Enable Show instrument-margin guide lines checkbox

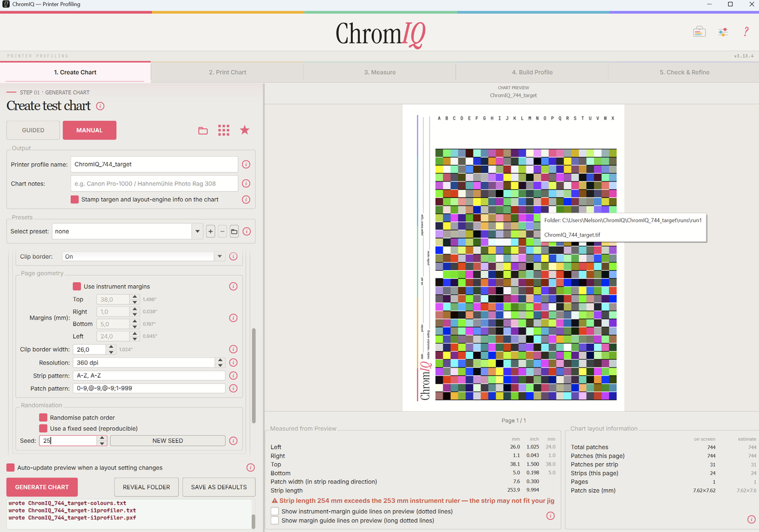pyautogui.click(x=275, y=511)
